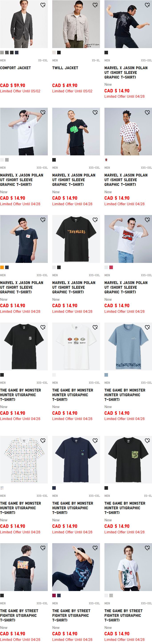Image resolution: width=152 pixels, height=644 pixels.
Task: Favorite the Twill Jacket with heart icon
Action: coord(95,5)
